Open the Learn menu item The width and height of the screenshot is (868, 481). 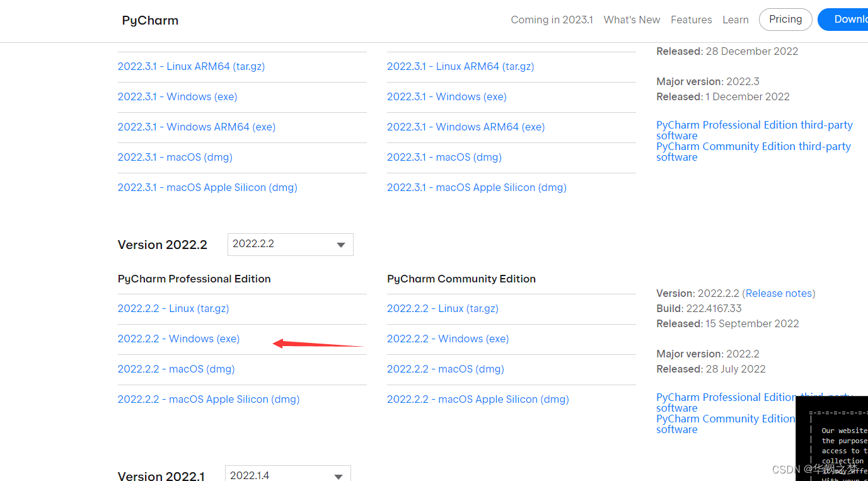[736, 20]
